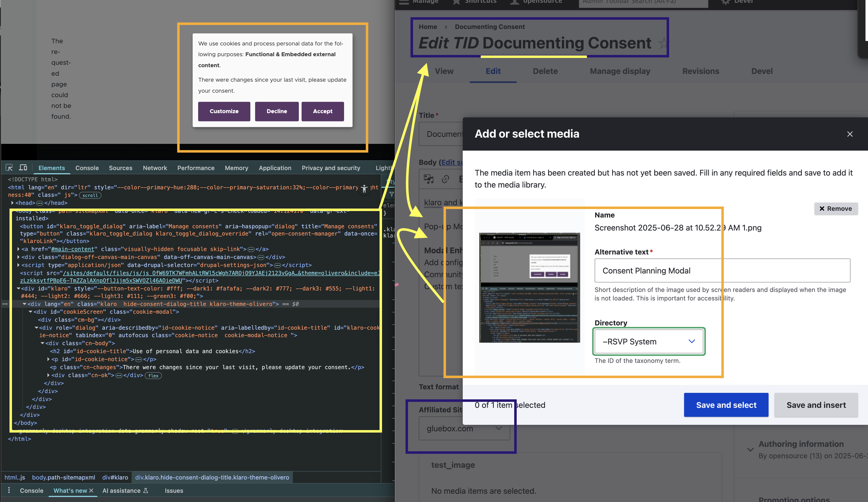Image resolution: width=868 pixels, height=502 pixels.
Task: Click the ellipsis badge in the head element
Action: [x=40, y=203]
